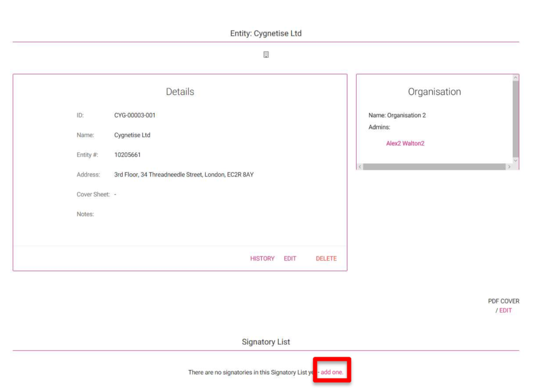The width and height of the screenshot is (537, 392).
Task: Click the EDIT link under PDF COVER
Action: (x=505, y=310)
